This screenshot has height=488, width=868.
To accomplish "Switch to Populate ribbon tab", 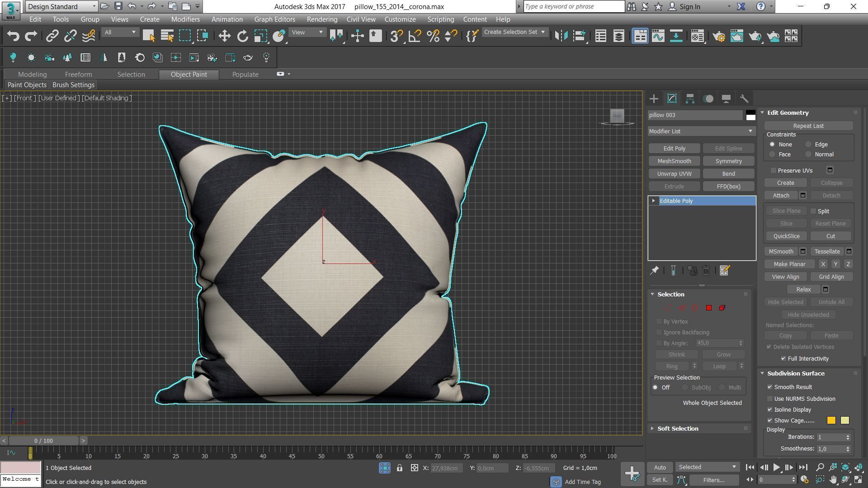I will tap(245, 74).
